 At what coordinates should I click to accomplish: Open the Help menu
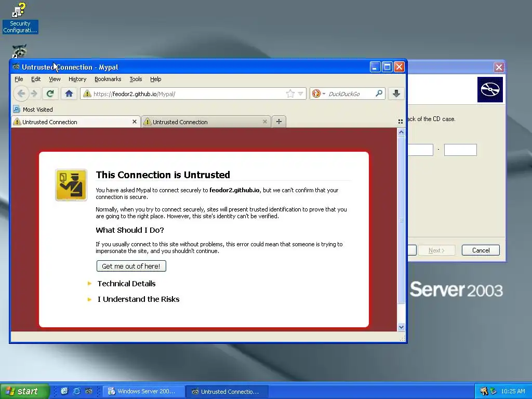coord(156,79)
